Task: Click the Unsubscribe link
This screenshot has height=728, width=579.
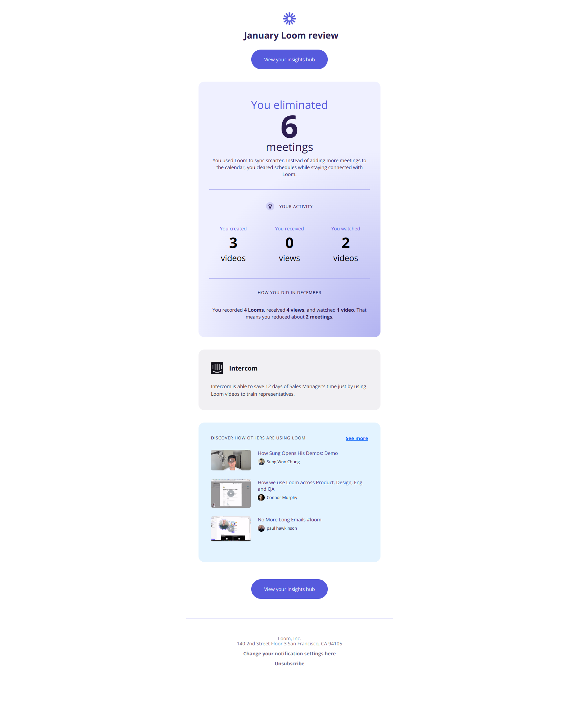Action: click(x=289, y=664)
